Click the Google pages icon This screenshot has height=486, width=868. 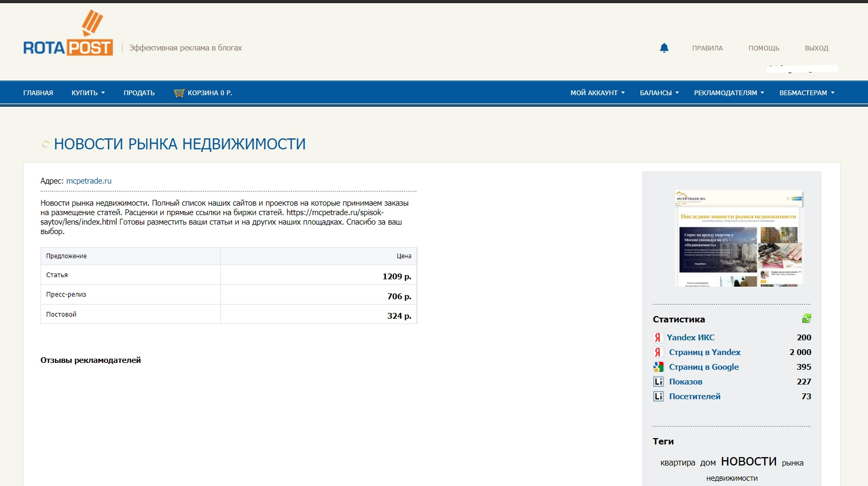click(658, 367)
